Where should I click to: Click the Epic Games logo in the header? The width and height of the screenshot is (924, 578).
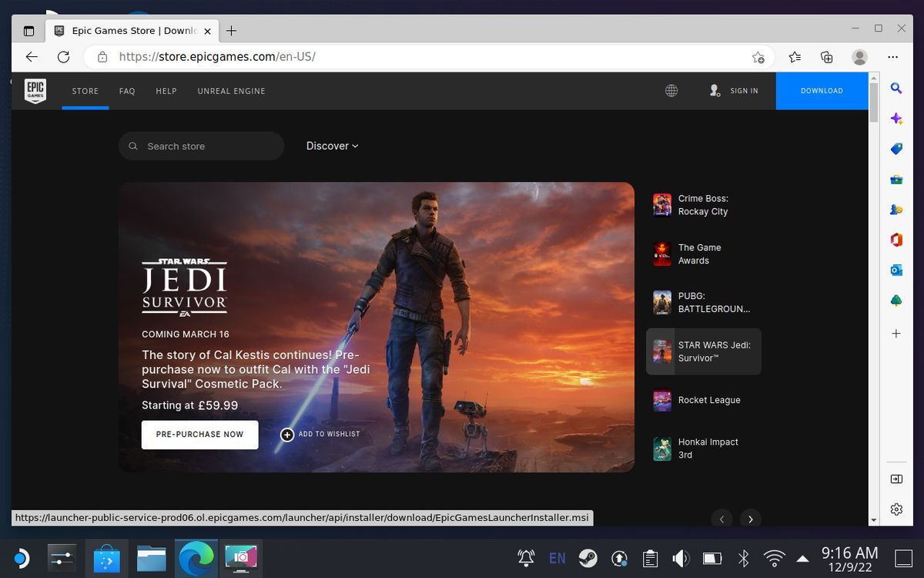[35, 90]
